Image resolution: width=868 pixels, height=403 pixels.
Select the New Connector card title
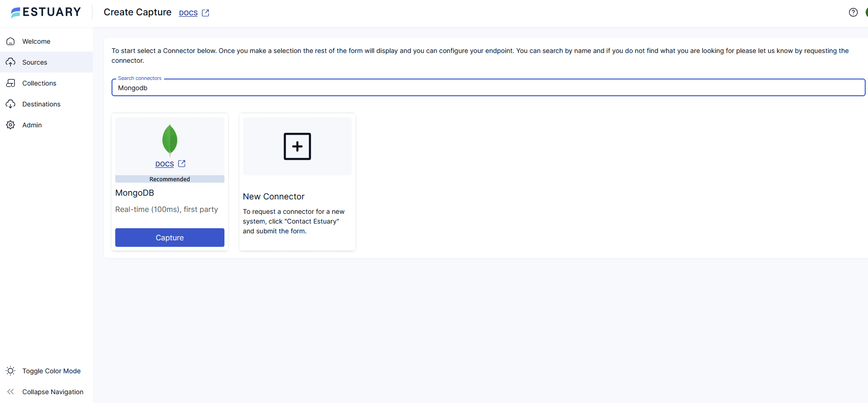pos(274,197)
